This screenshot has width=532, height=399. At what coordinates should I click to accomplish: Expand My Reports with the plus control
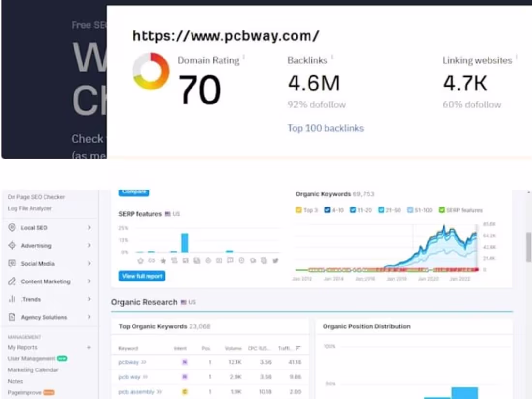(89, 347)
